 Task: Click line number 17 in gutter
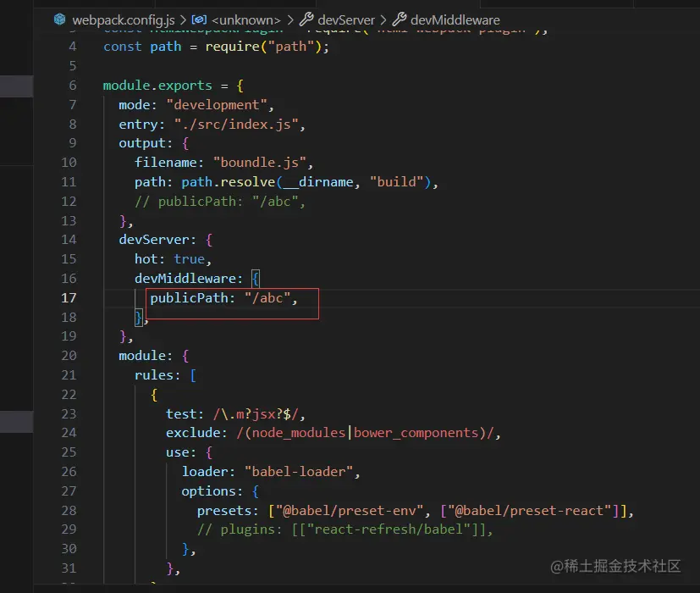click(69, 297)
